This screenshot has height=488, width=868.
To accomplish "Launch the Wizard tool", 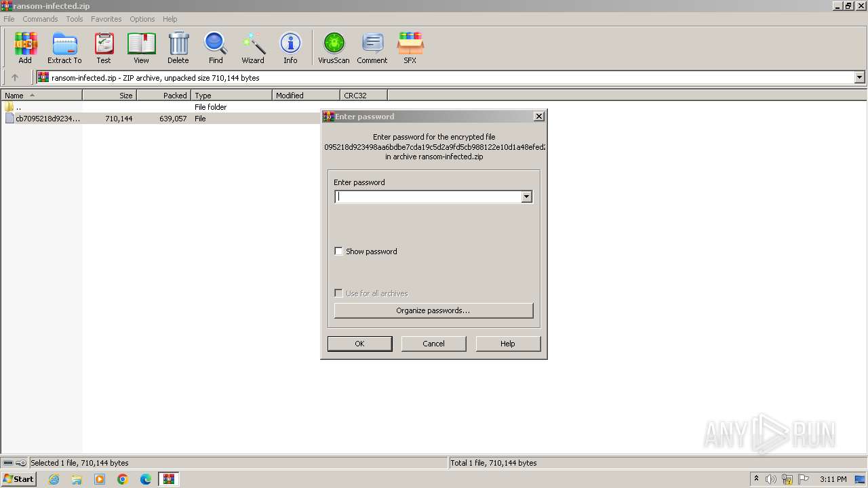I will tap(253, 47).
